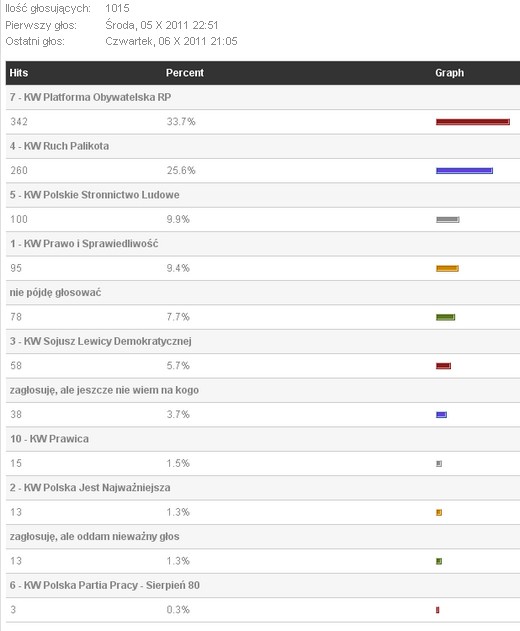Click the Hits column header
This screenshot has width=520, height=631.
click(x=19, y=73)
